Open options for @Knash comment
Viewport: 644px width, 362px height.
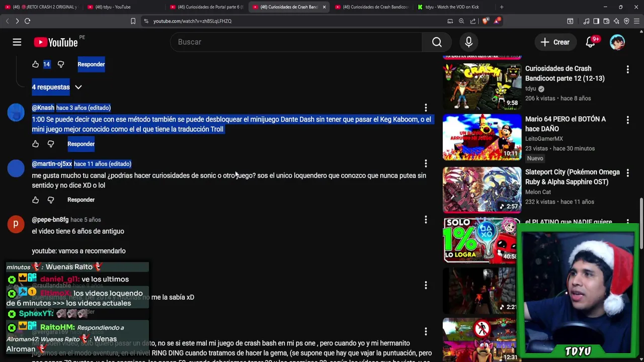pos(426,108)
